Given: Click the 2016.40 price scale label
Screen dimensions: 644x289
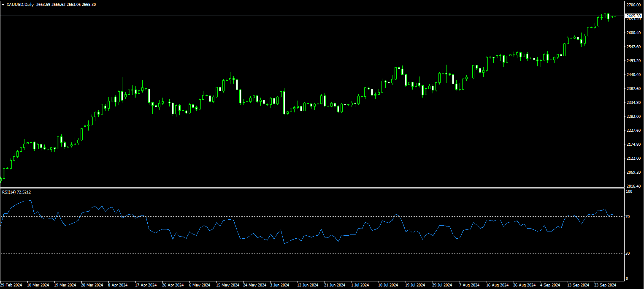Looking at the screenshot, I should click(x=633, y=186).
